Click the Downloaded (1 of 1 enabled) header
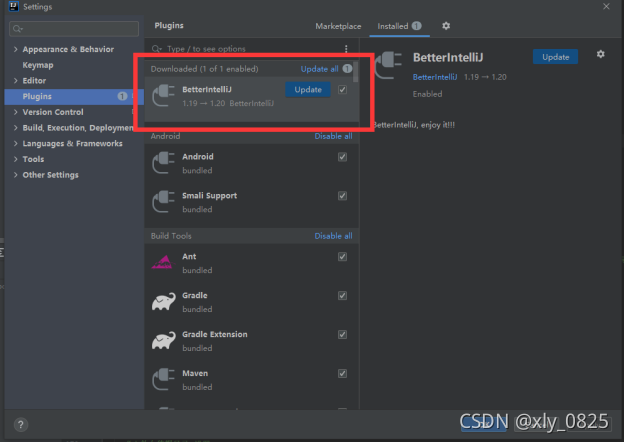624x443 pixels. [205, 69]
